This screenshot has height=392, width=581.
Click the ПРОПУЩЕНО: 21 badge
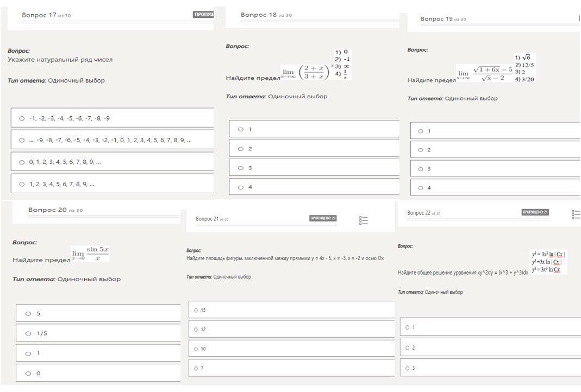(535, 212)
